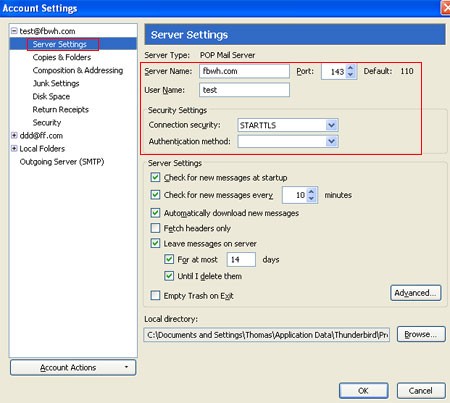Collapse the test@fbwh.com account tree
Image resolution: width=450 pixels, height=403 pixels.
(14, 31)
